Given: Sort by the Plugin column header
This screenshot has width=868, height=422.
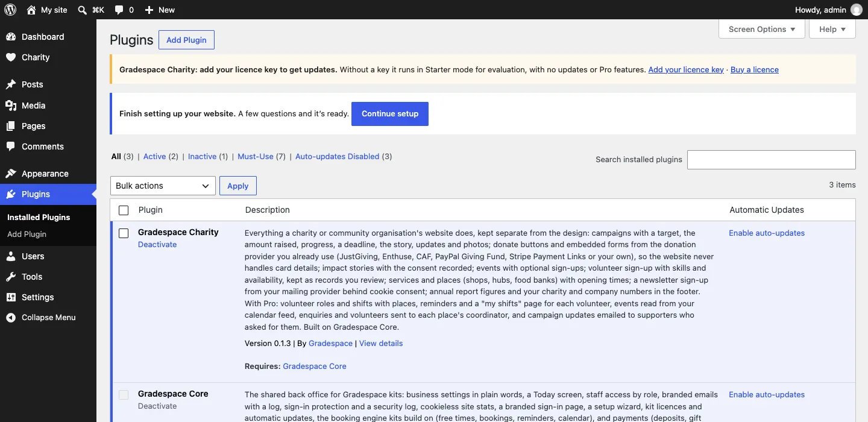Looking at the screenshot, I should point(151,210).
